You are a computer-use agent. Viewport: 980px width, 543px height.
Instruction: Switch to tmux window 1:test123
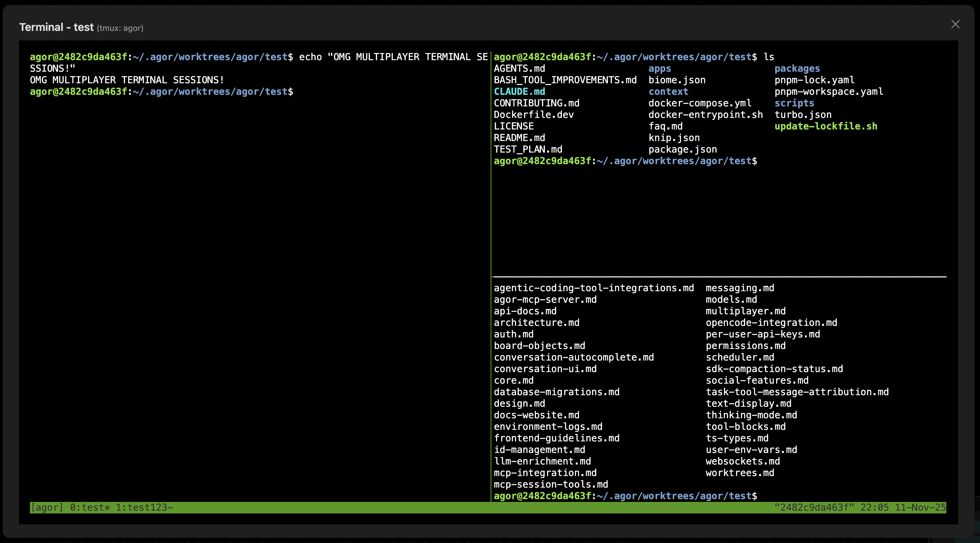[x=144, y=507]
